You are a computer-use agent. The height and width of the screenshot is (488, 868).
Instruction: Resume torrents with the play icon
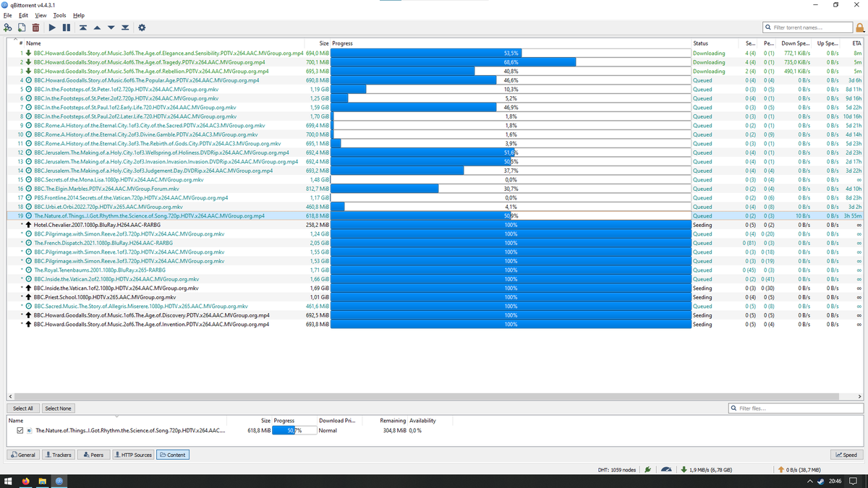click(52, 27)
